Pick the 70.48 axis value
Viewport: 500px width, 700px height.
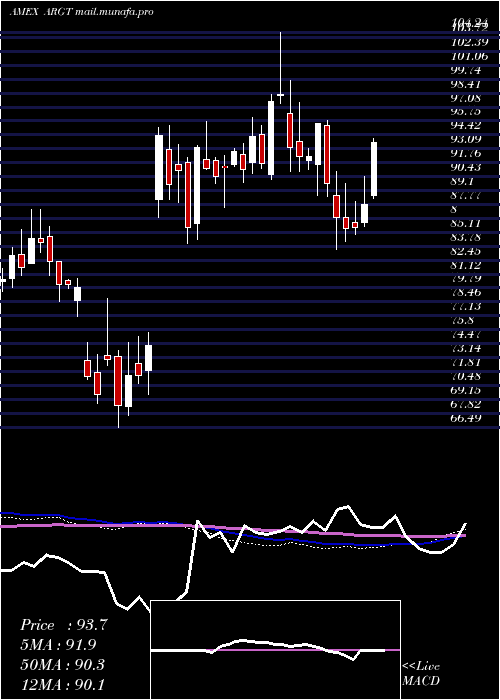tap(466, 376)
